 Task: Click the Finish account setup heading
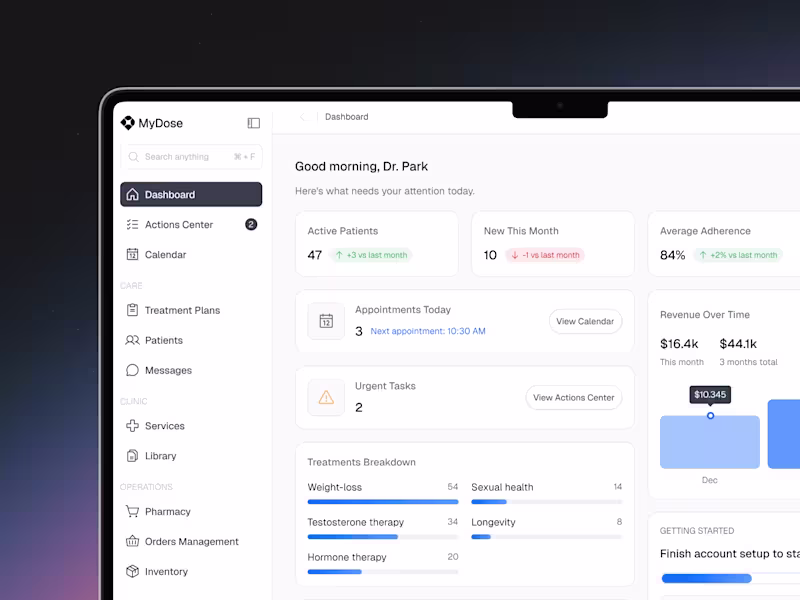click(x=730, y=554)
